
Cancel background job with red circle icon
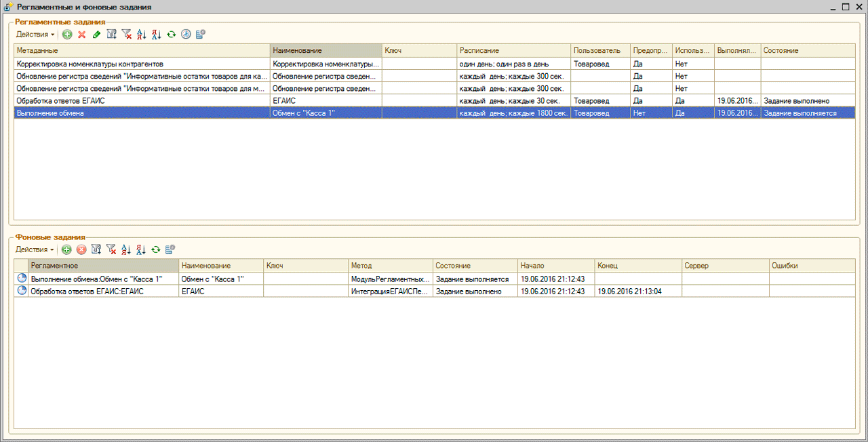[x=81, y=249]
